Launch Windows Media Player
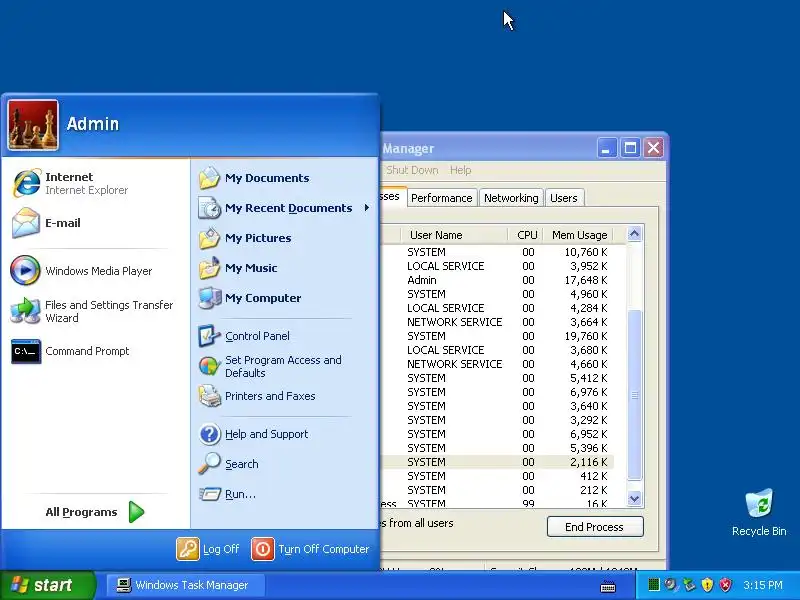Image resolution: width=800 pixels, height=600 pixels. pos(94,270)
